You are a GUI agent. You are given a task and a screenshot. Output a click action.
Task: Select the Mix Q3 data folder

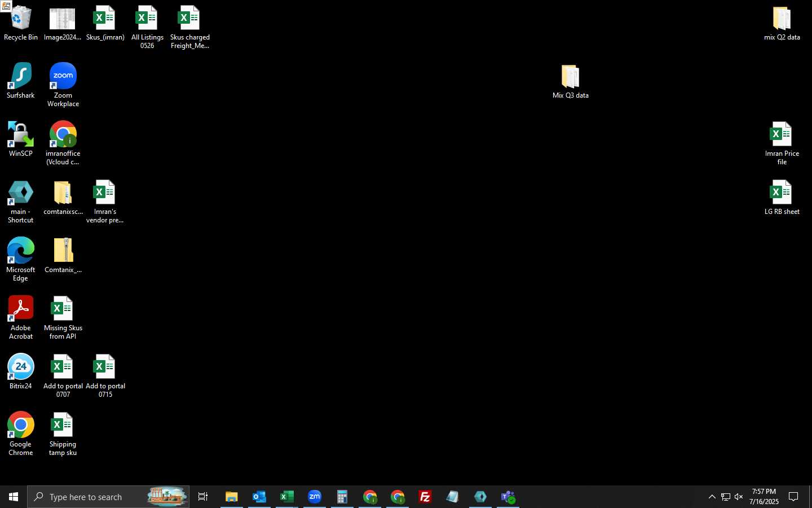pos(571,82)
